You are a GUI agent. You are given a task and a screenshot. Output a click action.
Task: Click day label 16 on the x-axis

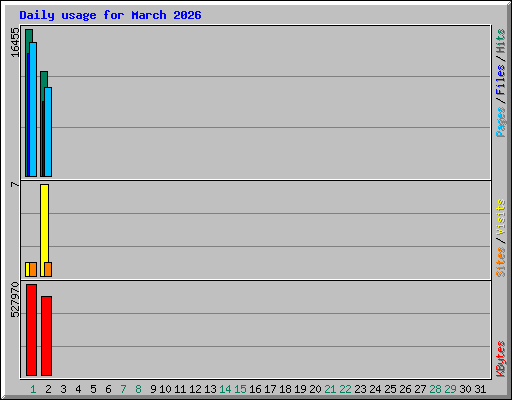point(255,389)
